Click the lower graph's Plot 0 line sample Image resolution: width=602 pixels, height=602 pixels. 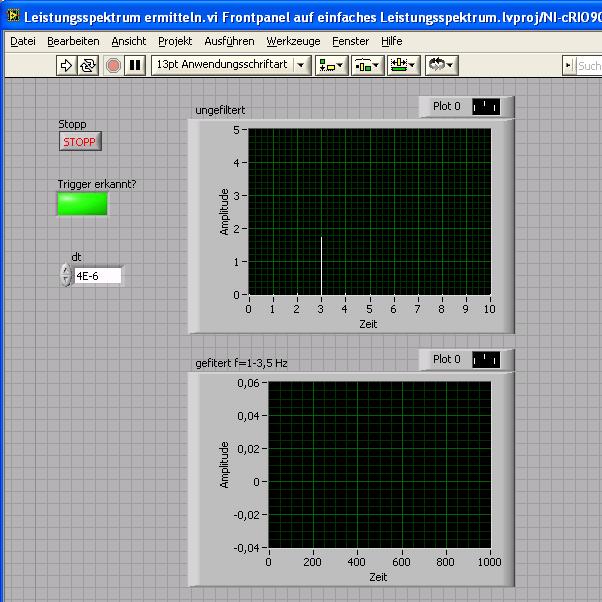486,359
